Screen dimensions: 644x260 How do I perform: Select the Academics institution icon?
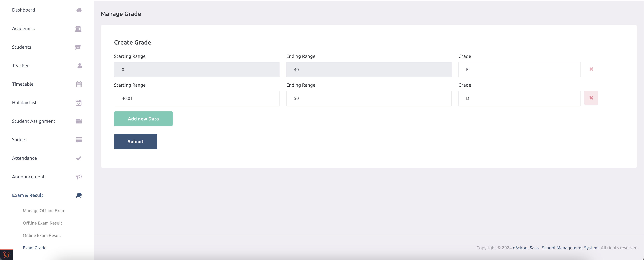[78, 29]
